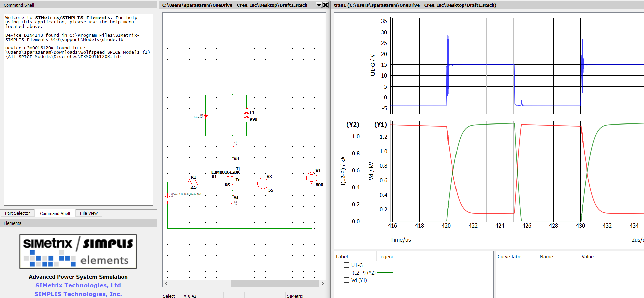Click the 99u inductor value
Viewport: 644px width, 298px height.
coord(253,119)
